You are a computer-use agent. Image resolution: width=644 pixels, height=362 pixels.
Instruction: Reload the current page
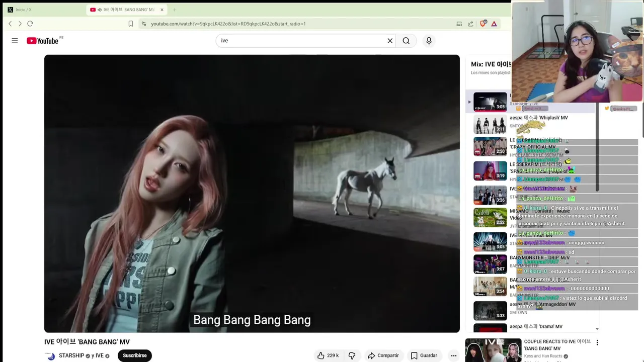[30, 24]
